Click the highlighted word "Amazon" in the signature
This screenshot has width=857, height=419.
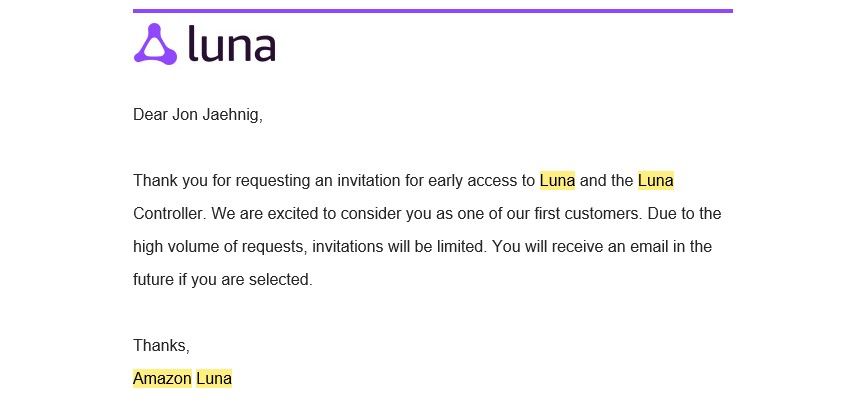(162, 379)
